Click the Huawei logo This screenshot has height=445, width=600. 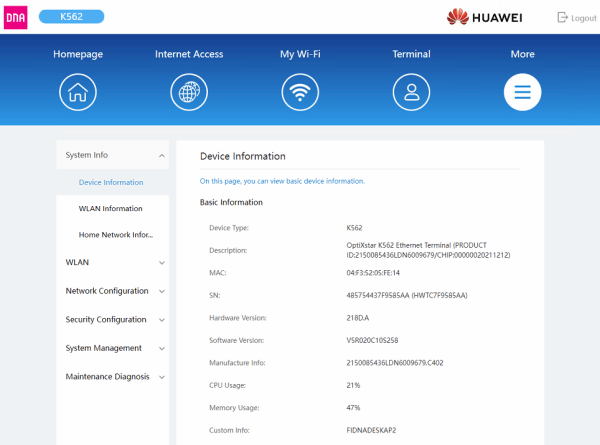[x=484, y=17]
